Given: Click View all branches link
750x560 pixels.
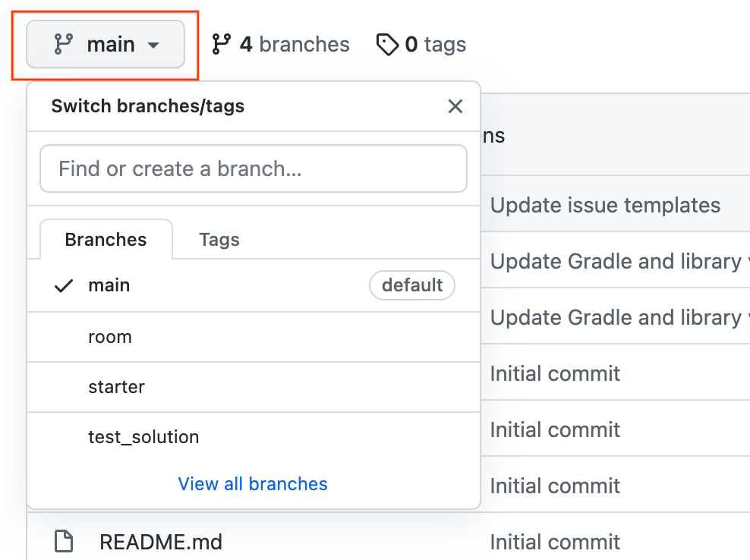Looking at the screenshot, I should point(253,484).
